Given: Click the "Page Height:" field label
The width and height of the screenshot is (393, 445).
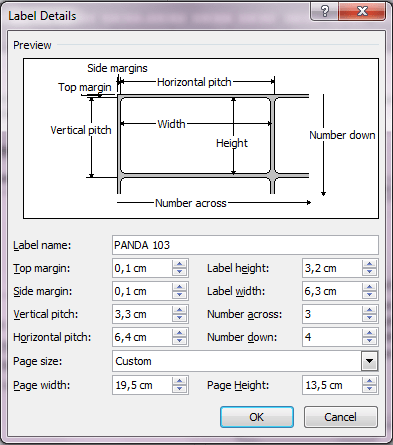Looking at the screenshot, I should (x=238, y=385).
